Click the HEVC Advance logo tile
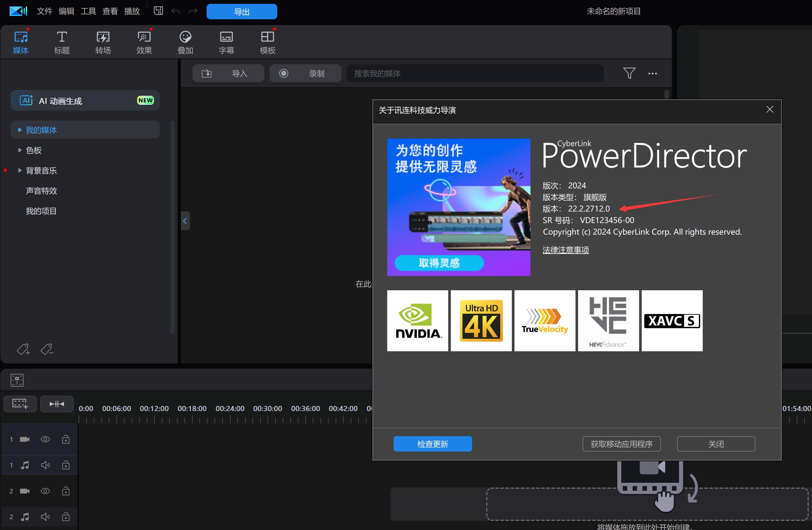The width and height of the screenshot is (812, 530). pyautogui.click(x=608, y=321)
